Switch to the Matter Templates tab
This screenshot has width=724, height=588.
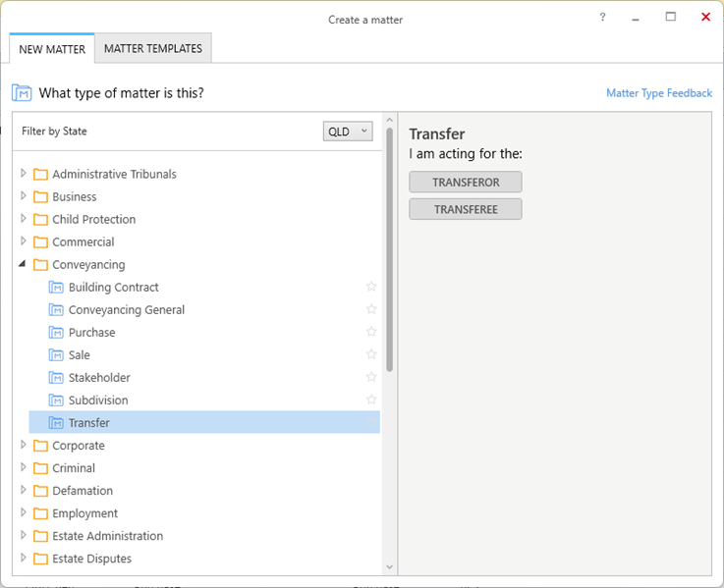153,48
